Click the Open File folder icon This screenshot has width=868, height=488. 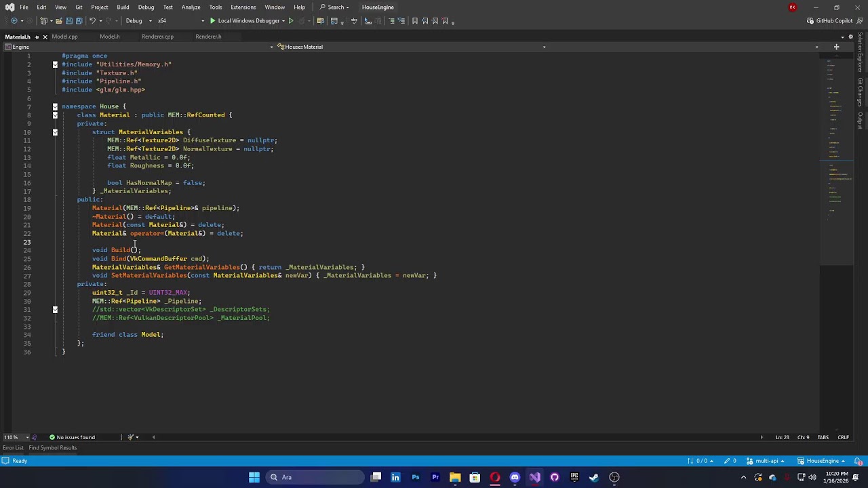[x=59, y=21]
